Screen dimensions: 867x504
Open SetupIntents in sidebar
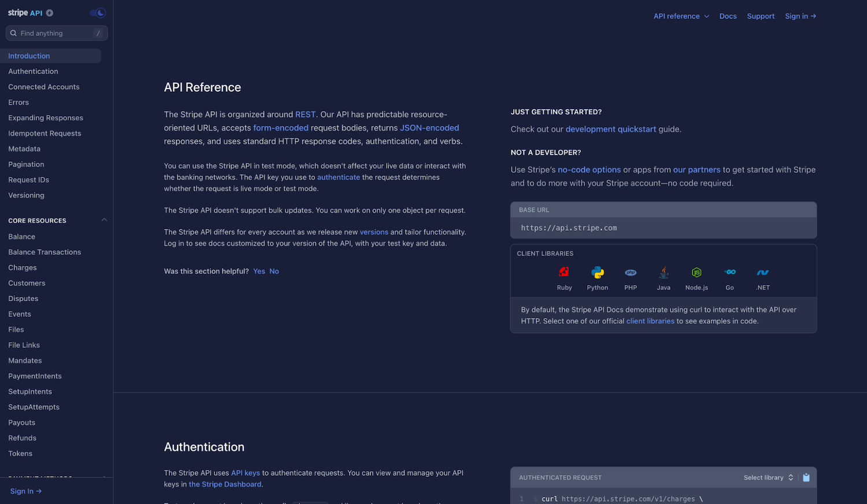(x=30, y=391)
